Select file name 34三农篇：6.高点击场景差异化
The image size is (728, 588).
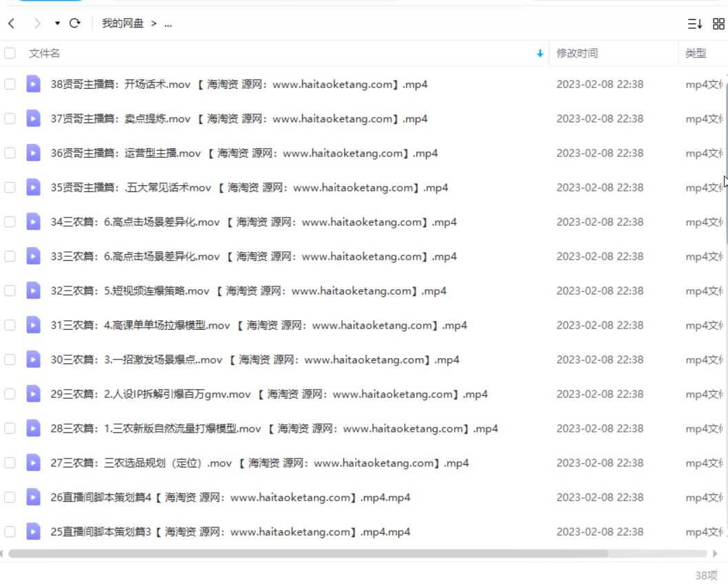click(x=254, y=222)
